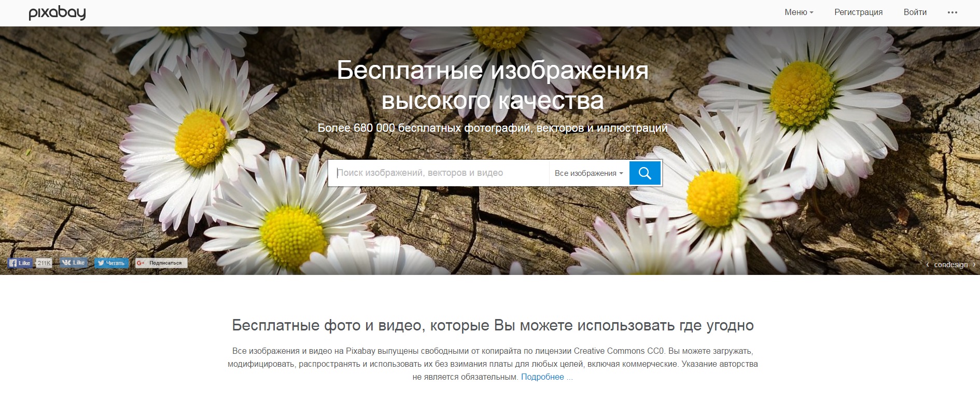Show previous background image with left chevron
980x401 pixels.
pyautogui.click(x=928, y=265)
